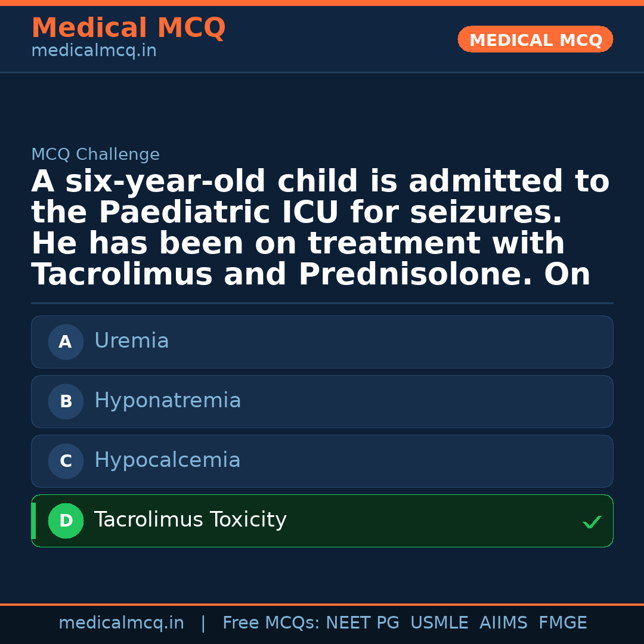644x644 pixels.
Task: Click the letter A circle badge
Action: tap(66, 342)
